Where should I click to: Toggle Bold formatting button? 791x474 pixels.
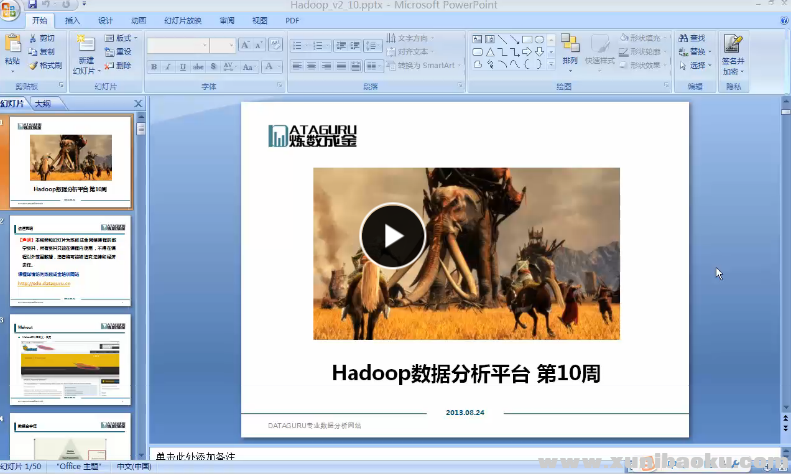tap(154, 67)
